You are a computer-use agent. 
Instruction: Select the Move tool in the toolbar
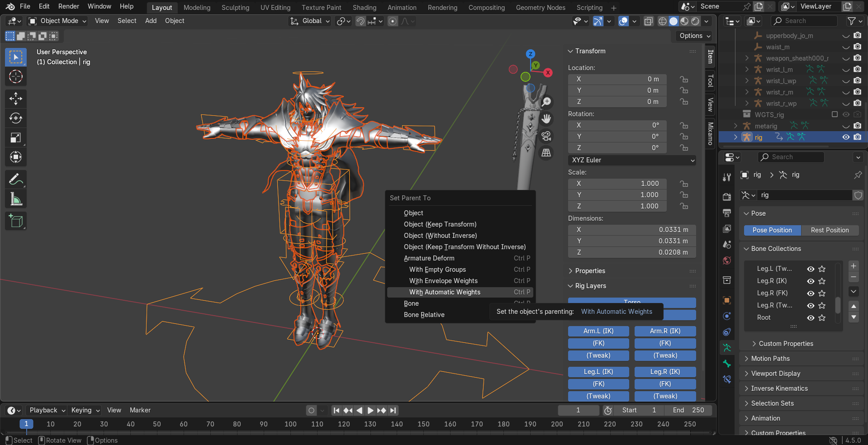[x=16, y=99]
